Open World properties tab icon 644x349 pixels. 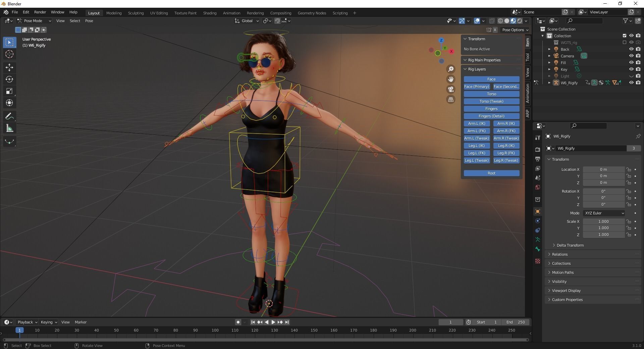pyautogui.click(x=538, y=187)
